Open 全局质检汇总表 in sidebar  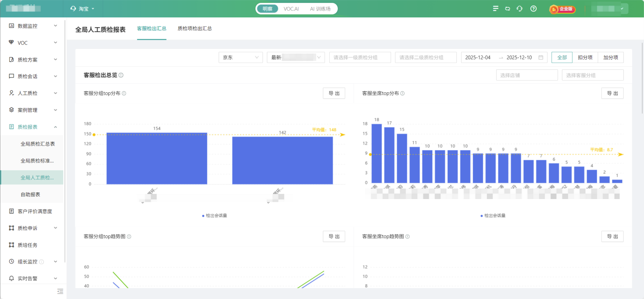tap(37, 144)
